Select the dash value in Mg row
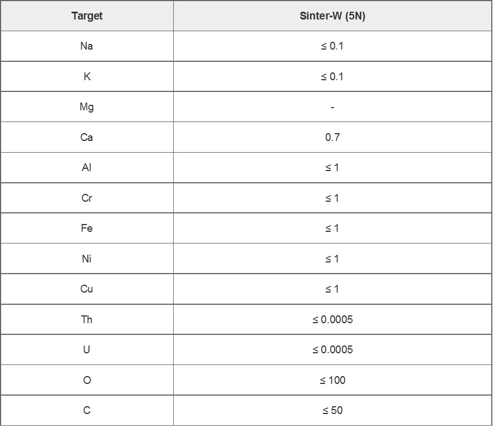Viewport: 494px width, 448px height. point(332,108)
